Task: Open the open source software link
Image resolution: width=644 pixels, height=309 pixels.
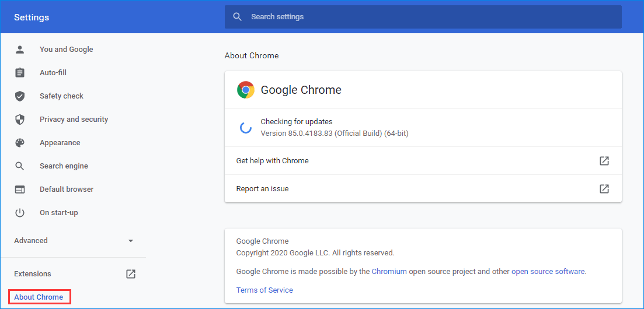Action: pos(548,271)
